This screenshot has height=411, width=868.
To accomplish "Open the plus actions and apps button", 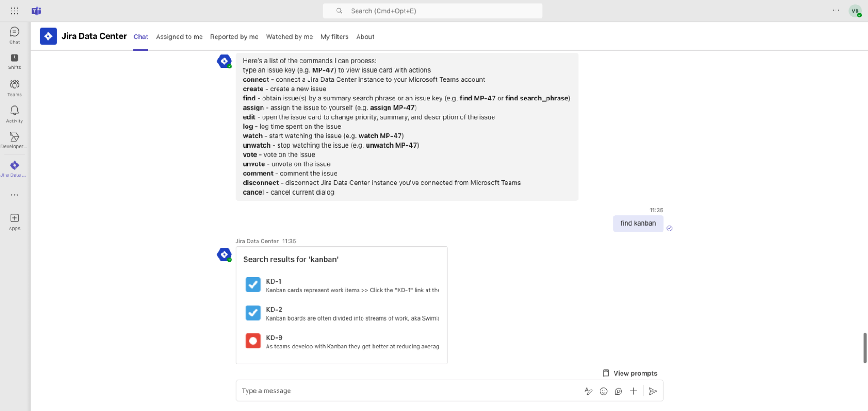I will coord(633,391).
